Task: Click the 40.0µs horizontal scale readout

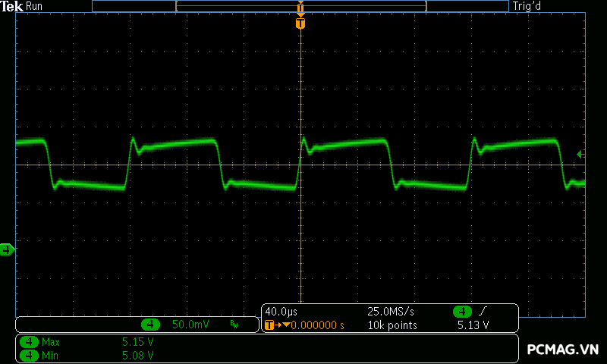Action: click(281, 312)
